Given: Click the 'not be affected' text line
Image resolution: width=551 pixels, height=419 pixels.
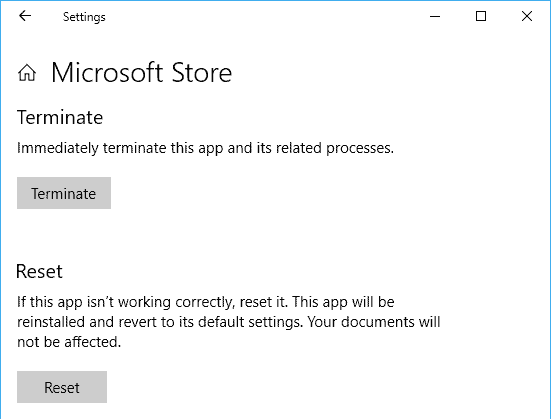Looking at the screenshot, I should pos(69,342).
